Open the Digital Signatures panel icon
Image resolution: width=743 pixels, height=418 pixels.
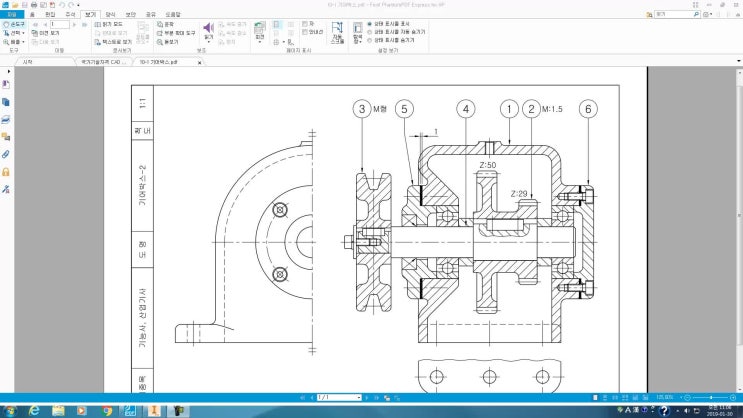point(6,189)
